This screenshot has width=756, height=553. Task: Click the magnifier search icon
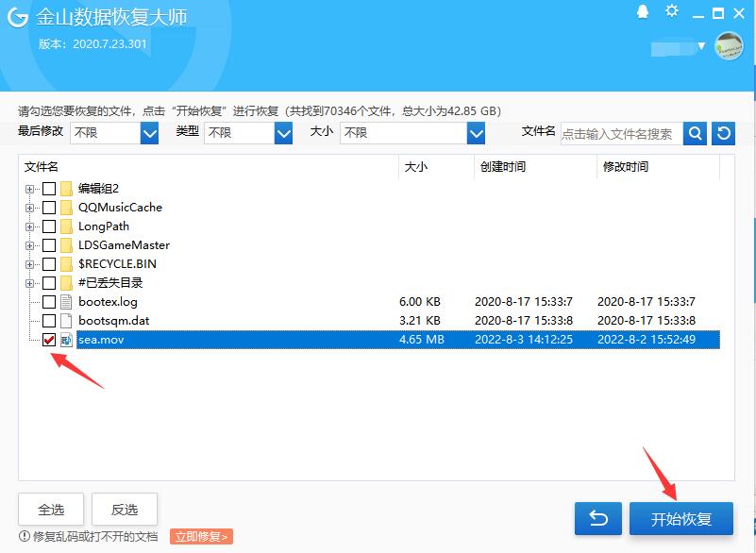coord(695,133)
